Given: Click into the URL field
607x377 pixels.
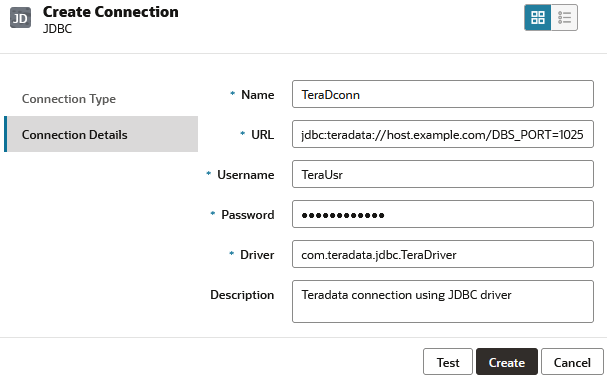Looking at the screenshot, I should coord(442,134).
